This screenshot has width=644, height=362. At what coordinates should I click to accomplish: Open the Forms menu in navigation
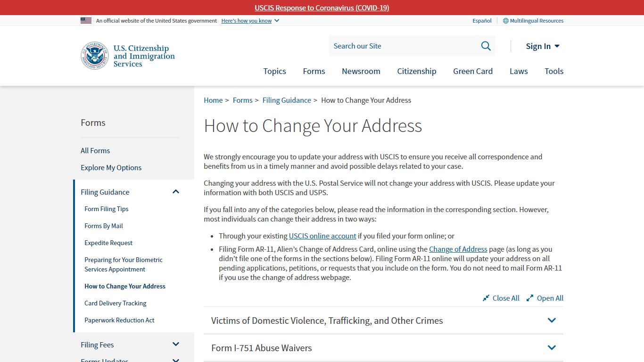314,71
